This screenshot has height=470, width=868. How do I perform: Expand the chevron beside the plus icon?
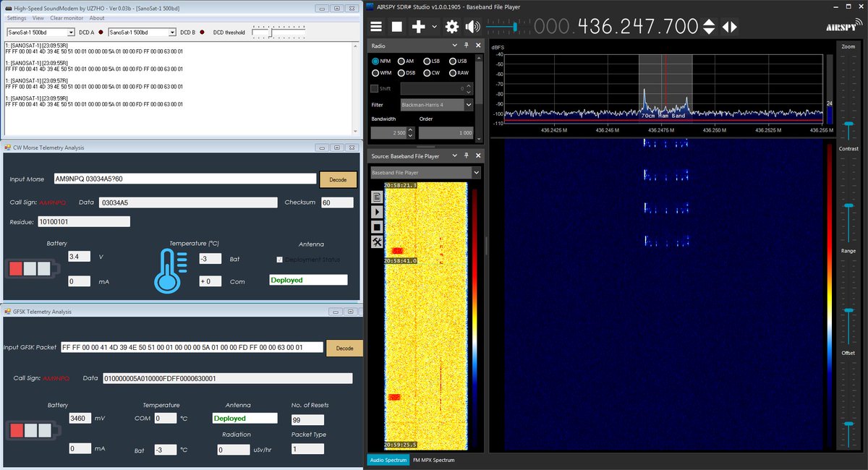click(x=434, y=27)
